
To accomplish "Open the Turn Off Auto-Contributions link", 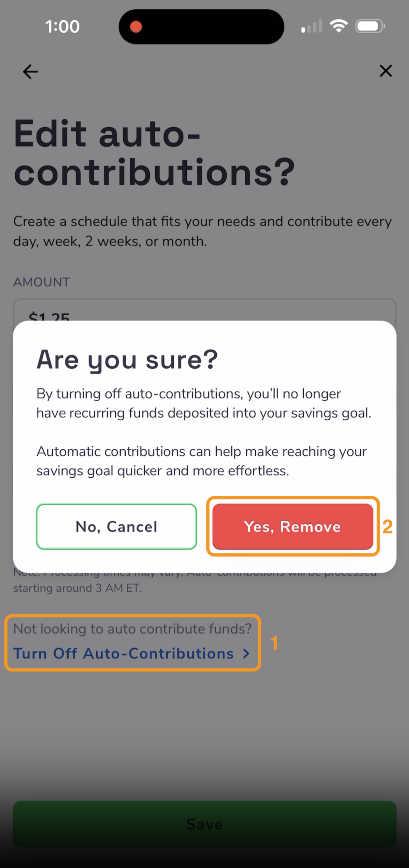I will 132,653.
